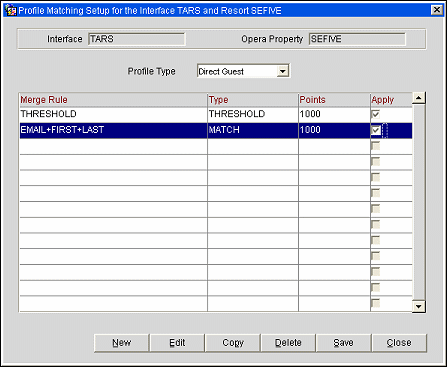Screen dimensions: 447x367
Task: Click the Opera application icon in title bar
Action: tap(11, 11)
